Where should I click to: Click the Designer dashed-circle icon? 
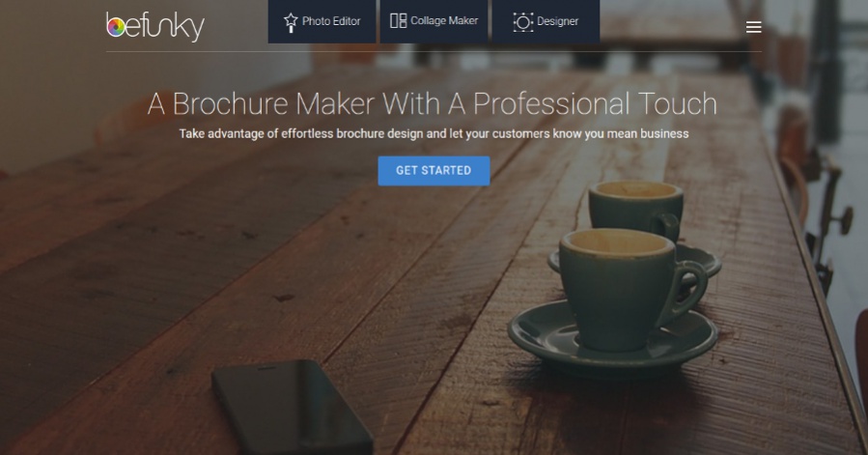click(x=522, y=22)
